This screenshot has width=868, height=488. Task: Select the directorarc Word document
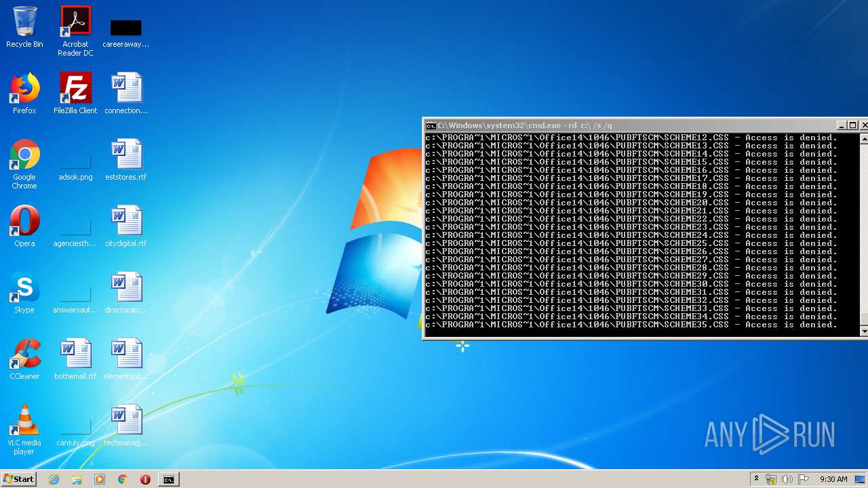pyautogui.click(x=126, y=293)
